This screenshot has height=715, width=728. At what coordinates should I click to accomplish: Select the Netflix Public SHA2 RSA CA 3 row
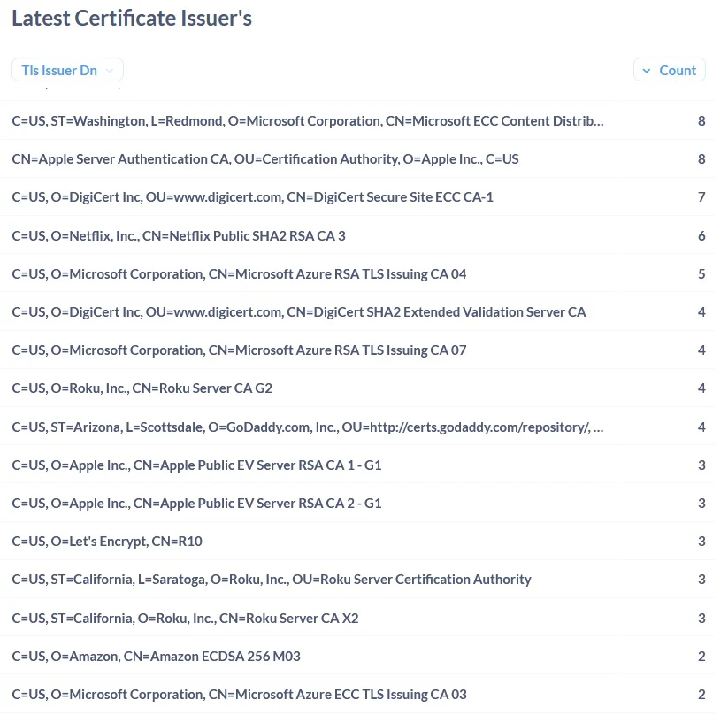click(357, 235)
